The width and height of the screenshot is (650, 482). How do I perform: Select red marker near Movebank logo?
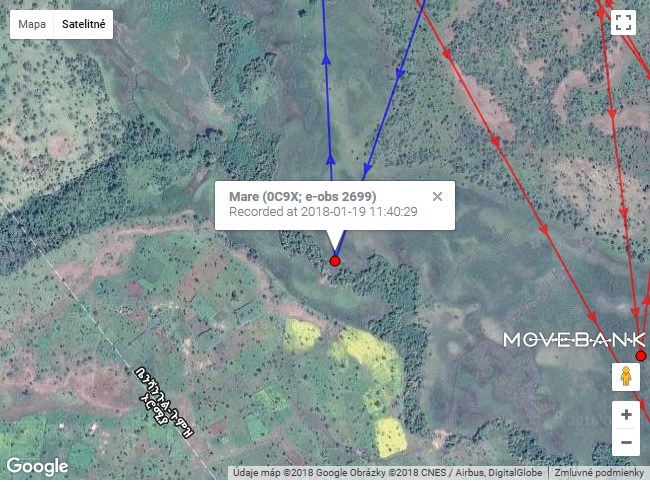pyautogui.click(x=641, y=356)
